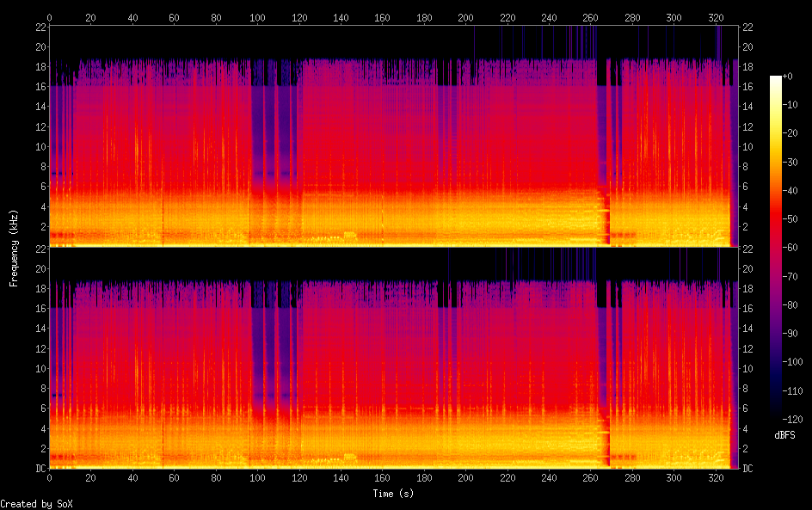This screenshot has height=510, width=812.
Task: Click the '320' tick on bottom time axis
Action: point(716,477)
